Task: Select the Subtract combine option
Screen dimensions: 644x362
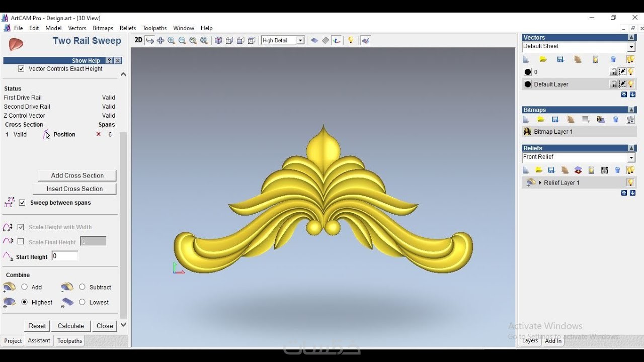Action: [82, 287]
